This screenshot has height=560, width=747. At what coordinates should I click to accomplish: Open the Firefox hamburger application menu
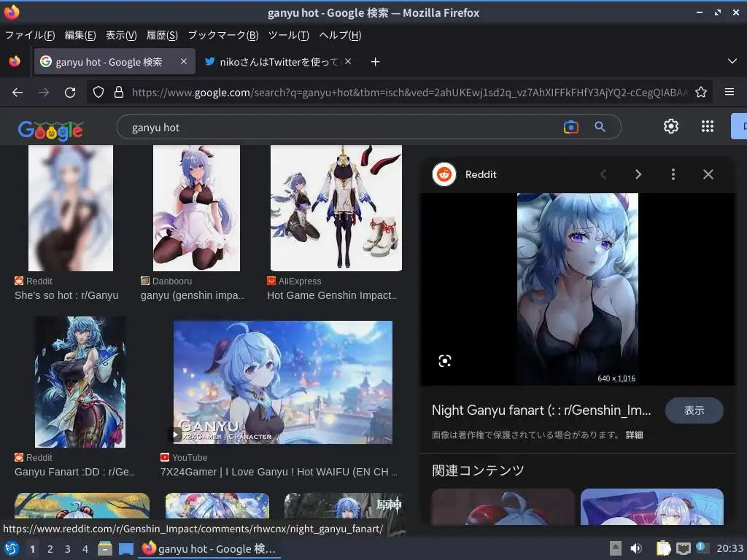[x=729, y=92]
